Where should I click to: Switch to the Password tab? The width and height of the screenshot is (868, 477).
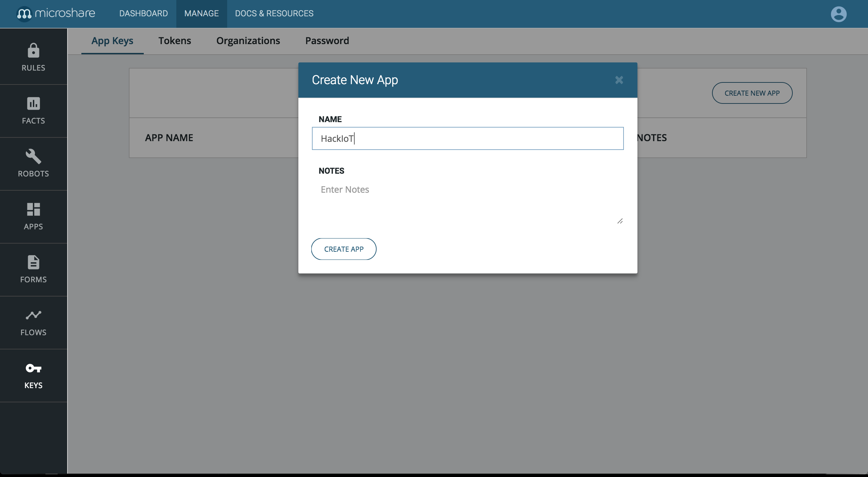pyautogui.click(x=327, y=41)
